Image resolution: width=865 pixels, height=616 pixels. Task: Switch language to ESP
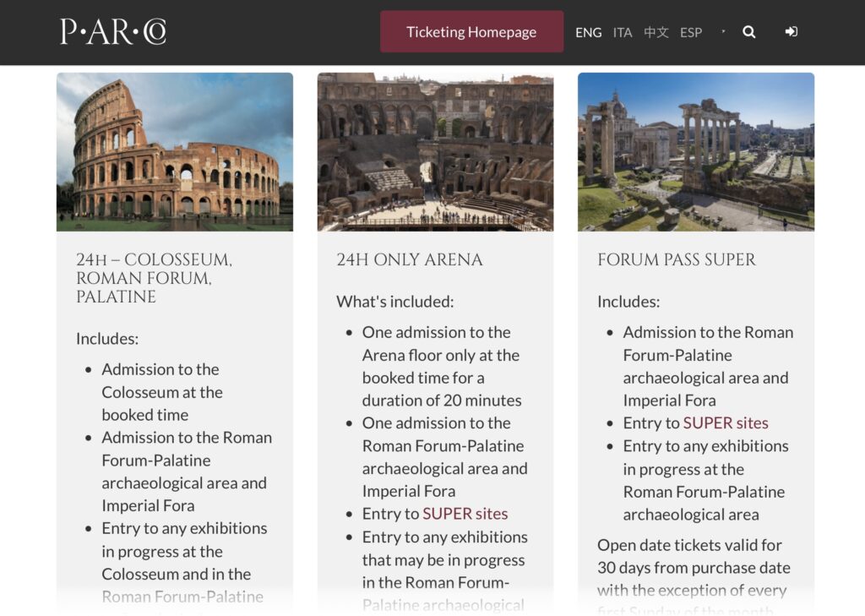click(x=691, y=32)
